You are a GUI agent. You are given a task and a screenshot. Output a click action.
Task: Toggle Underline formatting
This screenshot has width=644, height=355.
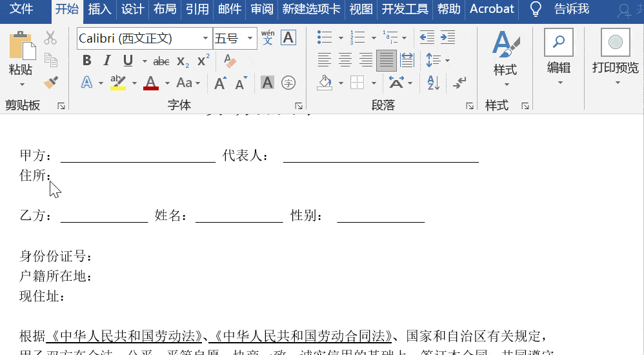tap(128, 61)
